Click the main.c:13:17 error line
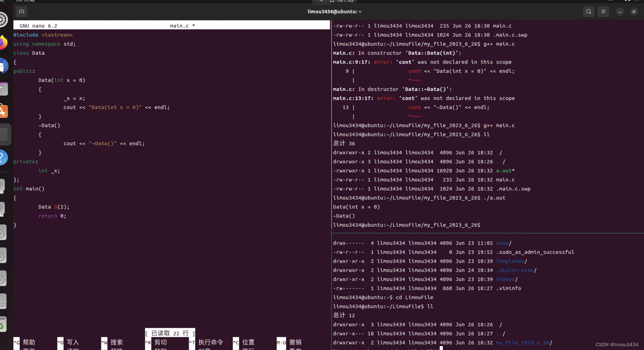The height and width of the screenshot is (350, 644). coord(424,98)
